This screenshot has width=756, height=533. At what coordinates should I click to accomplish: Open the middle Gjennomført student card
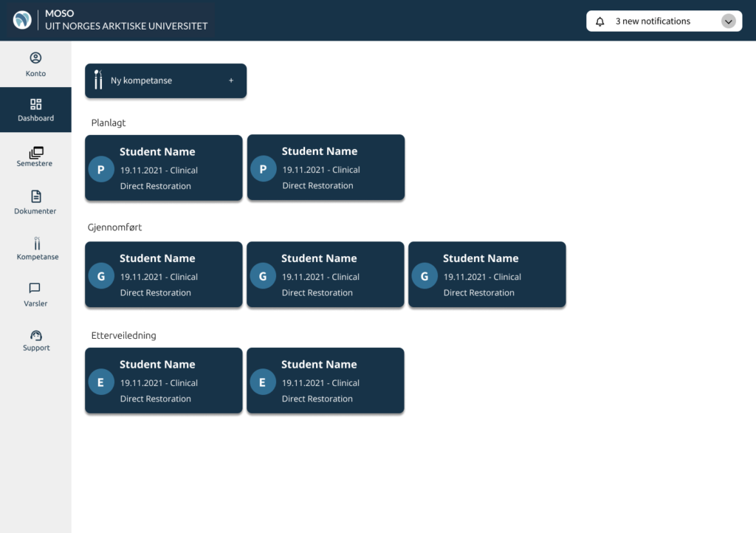(x=326, y=274)
